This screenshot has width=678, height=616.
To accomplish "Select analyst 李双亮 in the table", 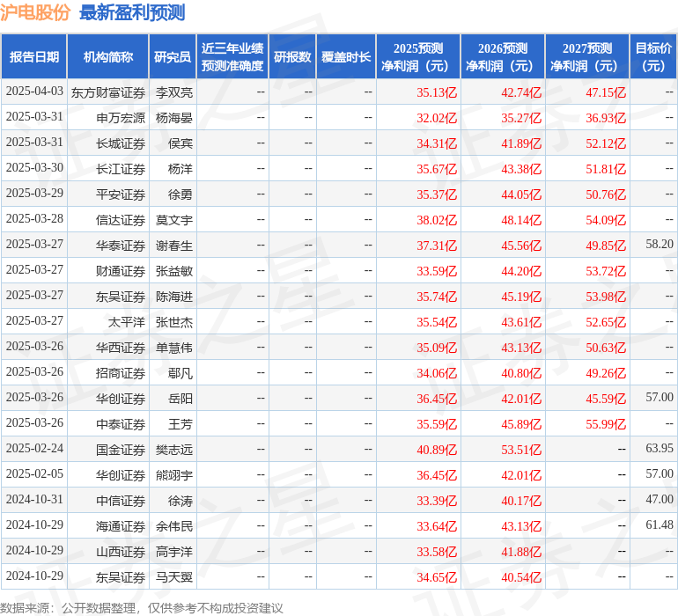I will coord(174,92).
